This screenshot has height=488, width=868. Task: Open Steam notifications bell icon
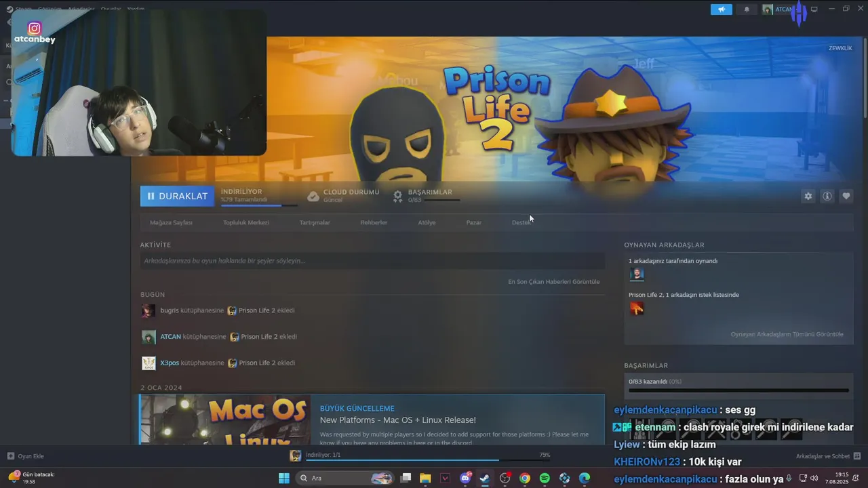tap(747, 9)
